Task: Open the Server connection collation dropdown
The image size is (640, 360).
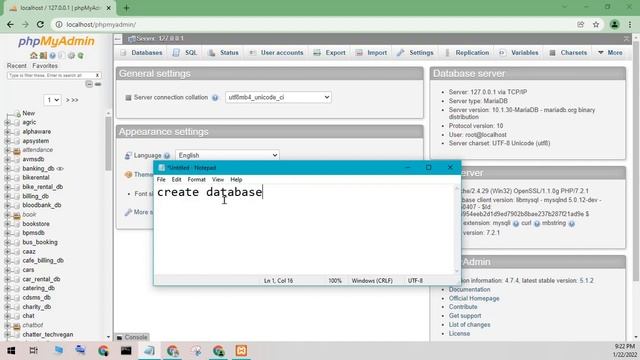Action: [278, 97]
